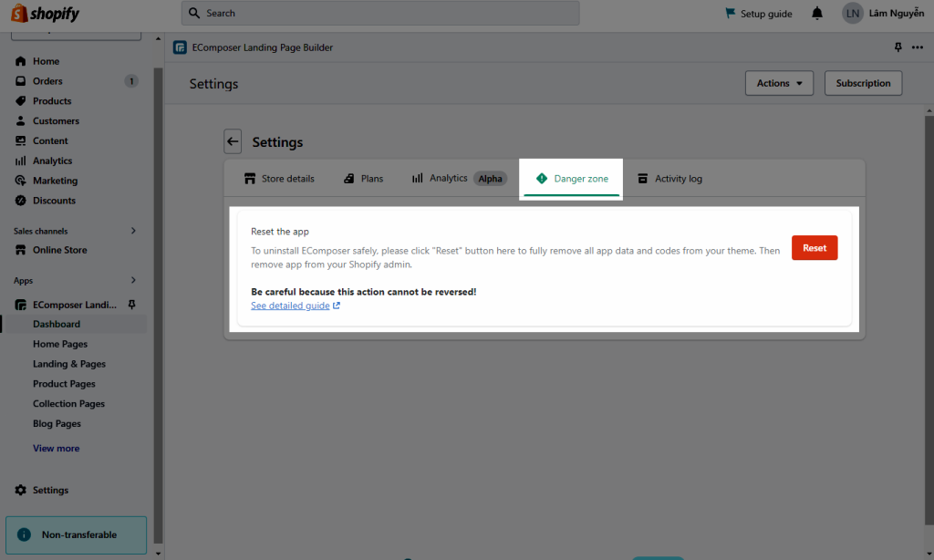Image resolution: width=934 pixels, height=560 pixels.
Task: Click the Shopify logo
Action: pos(46,13)
